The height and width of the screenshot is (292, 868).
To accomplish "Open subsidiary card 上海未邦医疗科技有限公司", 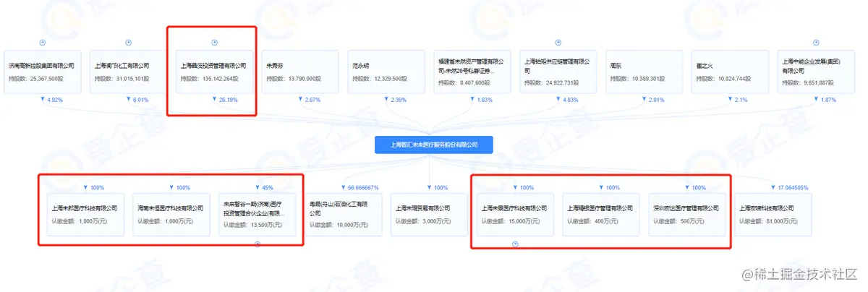I will click(x=85, y=215).
